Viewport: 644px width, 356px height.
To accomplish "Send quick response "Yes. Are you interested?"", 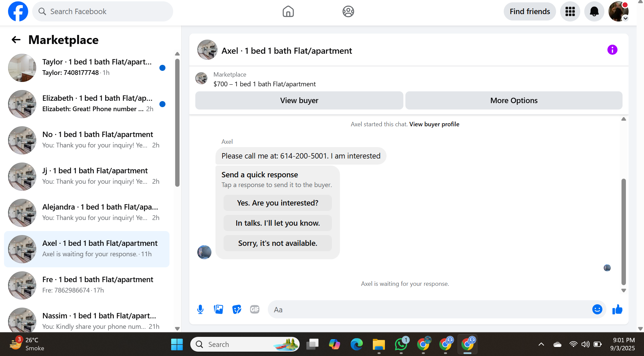I will 278,203.
